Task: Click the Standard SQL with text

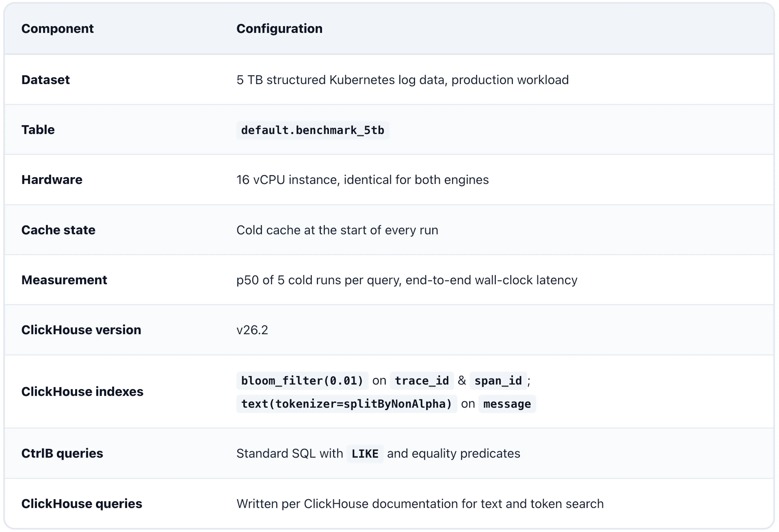Action: click(290, 454)
